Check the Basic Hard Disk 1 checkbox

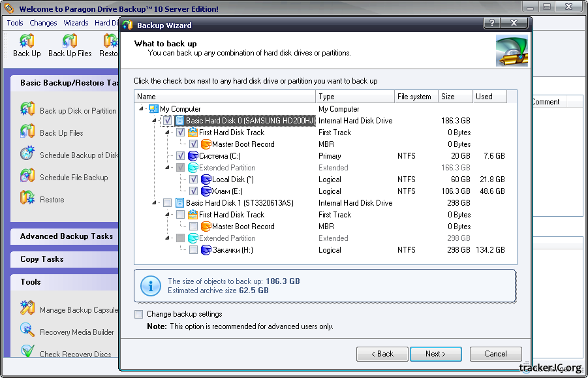click(168, 203)
